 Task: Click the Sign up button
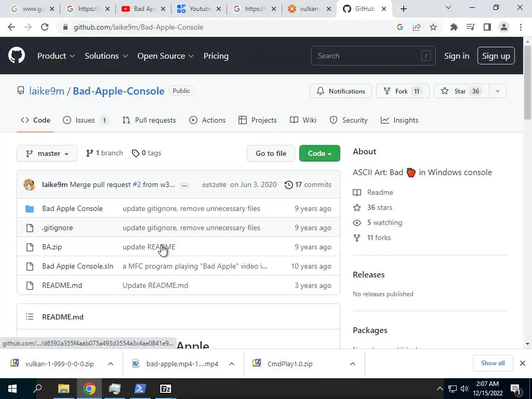[x=496, y=56]
